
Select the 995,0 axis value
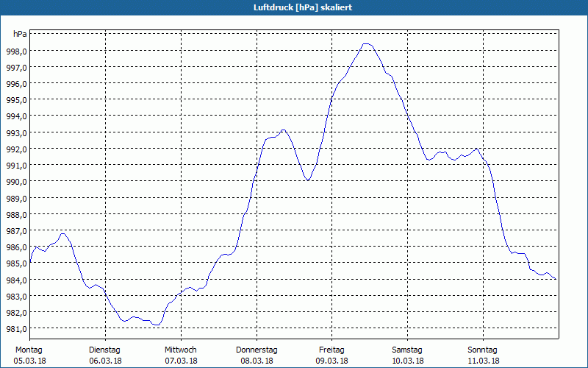tap(16, 100)
